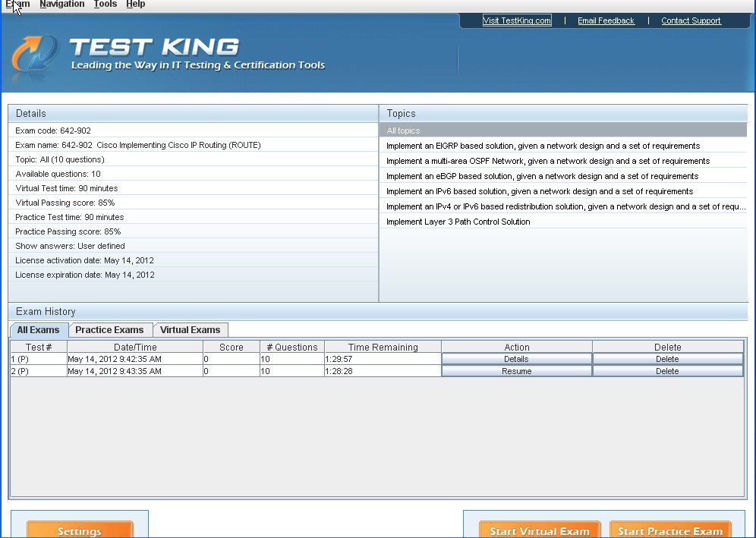Screen dimensions: 756x538
Task: Click 'Practice Test time: 90 minutes' row
Action: 193,218
